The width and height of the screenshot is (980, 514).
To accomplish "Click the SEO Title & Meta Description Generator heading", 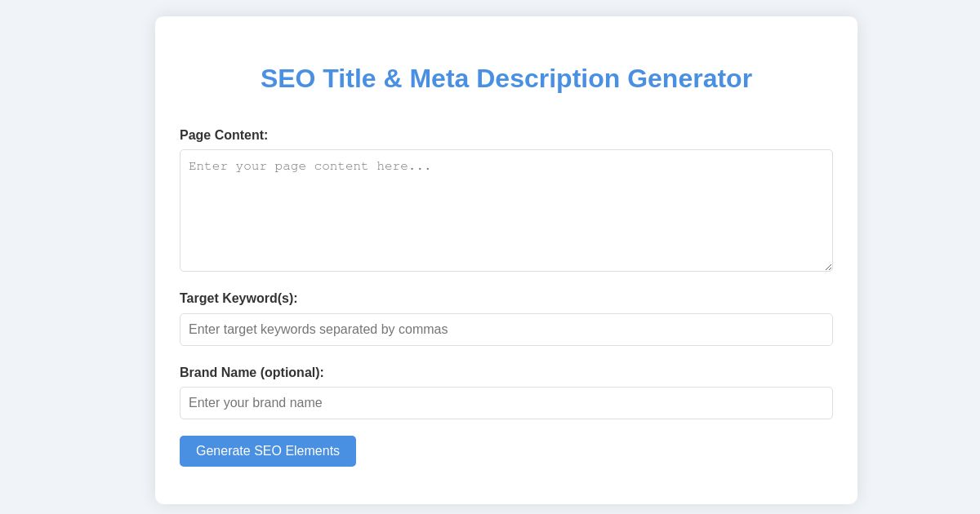I will tap(506, 78).
